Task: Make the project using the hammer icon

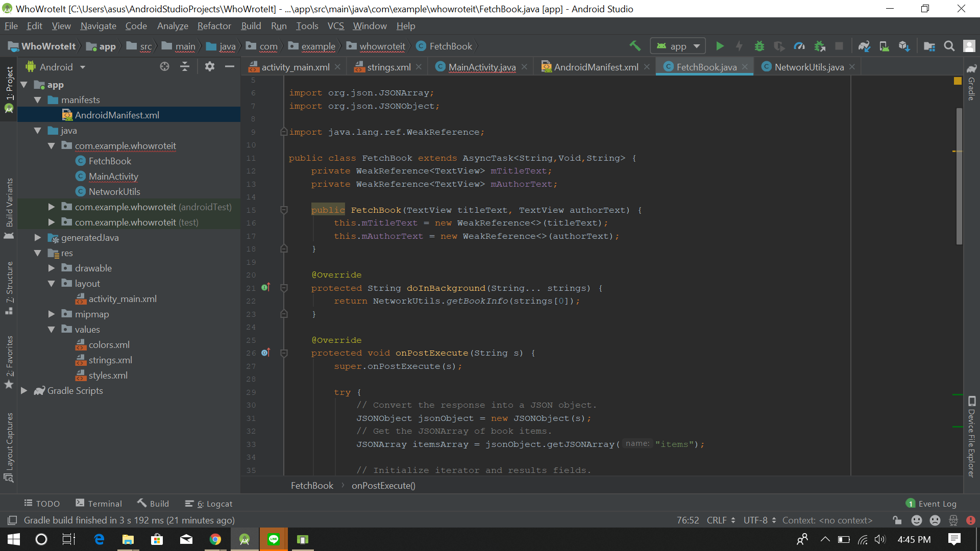Action: click(x=635, y=46)
